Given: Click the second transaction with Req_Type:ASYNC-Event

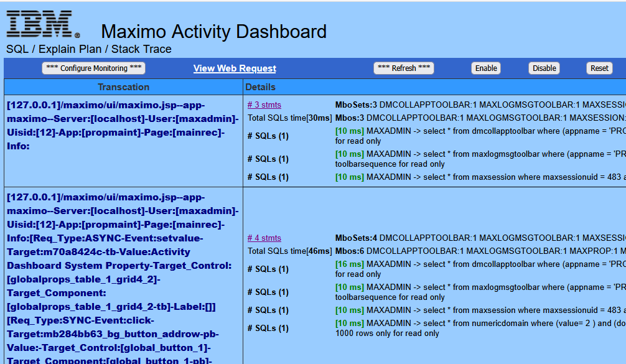Looking at the screenshot, I should pyautogui.click(x=123, y=278).
